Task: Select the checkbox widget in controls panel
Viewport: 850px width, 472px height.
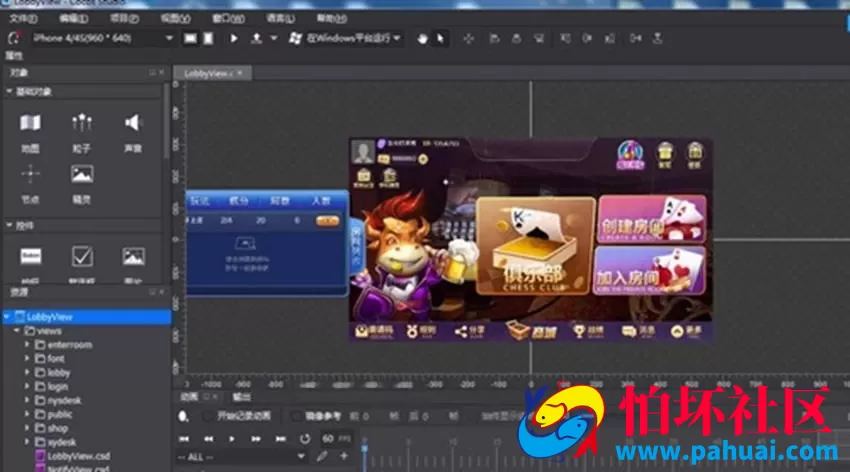Action: point(82,256)
